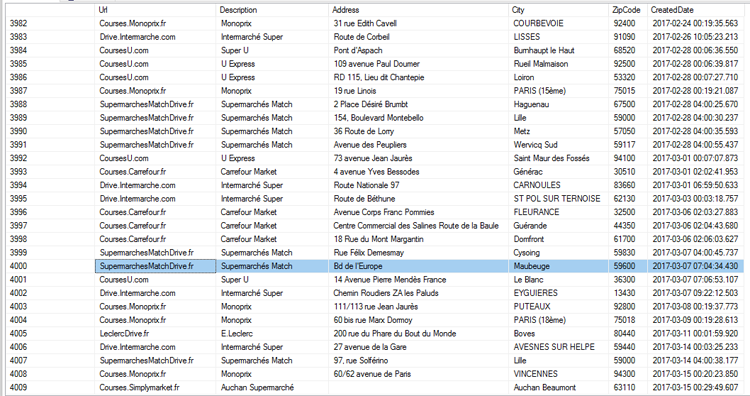This screenshot has height=396, width=750.
Task: Click the LeclercDrive.fr url cell
Action: [155, 333]
